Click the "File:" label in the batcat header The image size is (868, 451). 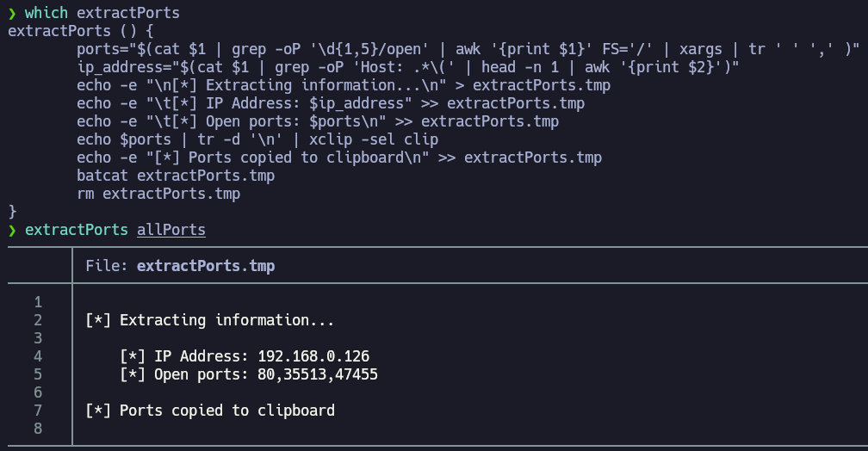click(107, 266)
